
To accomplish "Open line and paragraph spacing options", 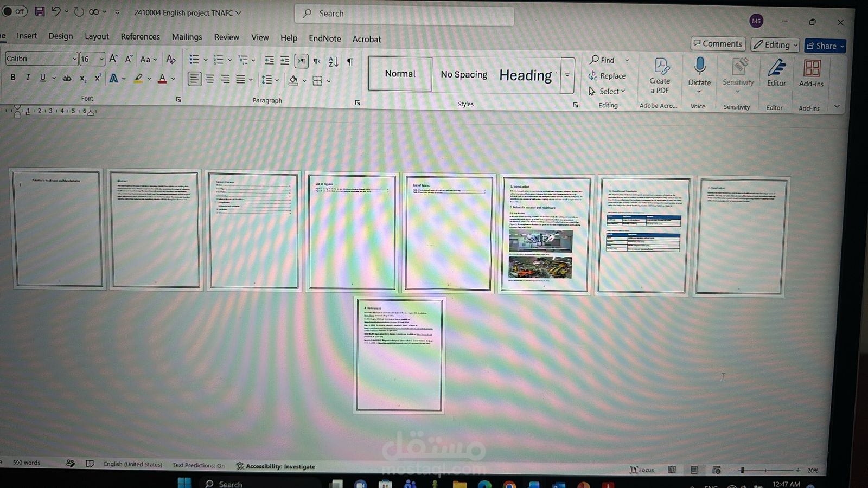I will pos(267,80).
